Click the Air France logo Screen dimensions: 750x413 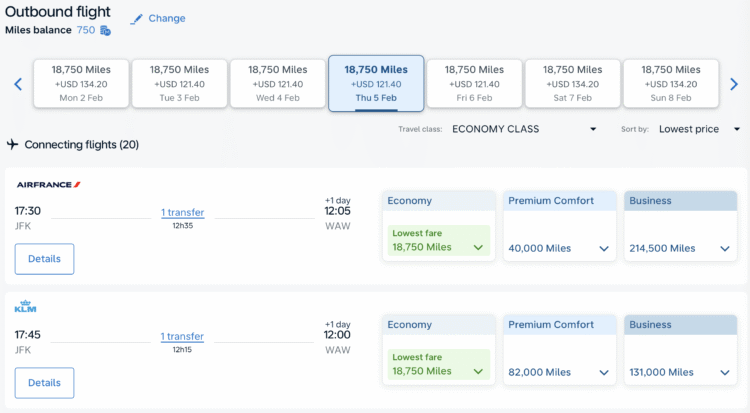[x=48, y=185]
